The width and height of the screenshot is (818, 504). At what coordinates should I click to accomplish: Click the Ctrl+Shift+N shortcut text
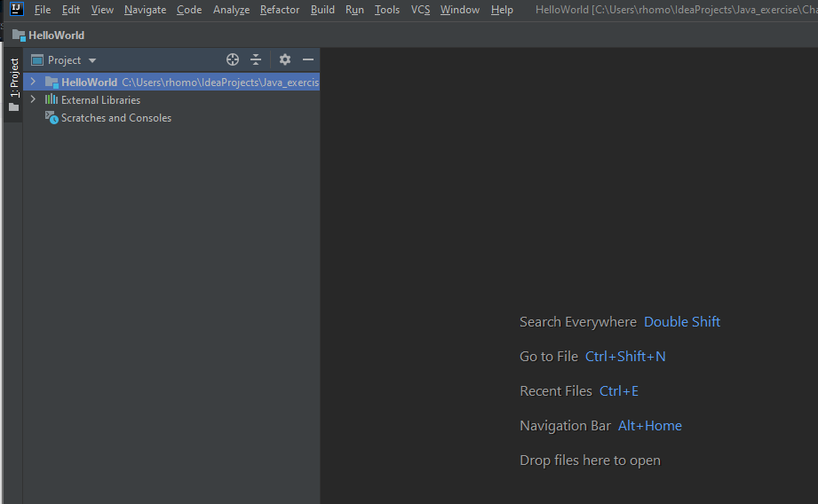coord(625,357)
